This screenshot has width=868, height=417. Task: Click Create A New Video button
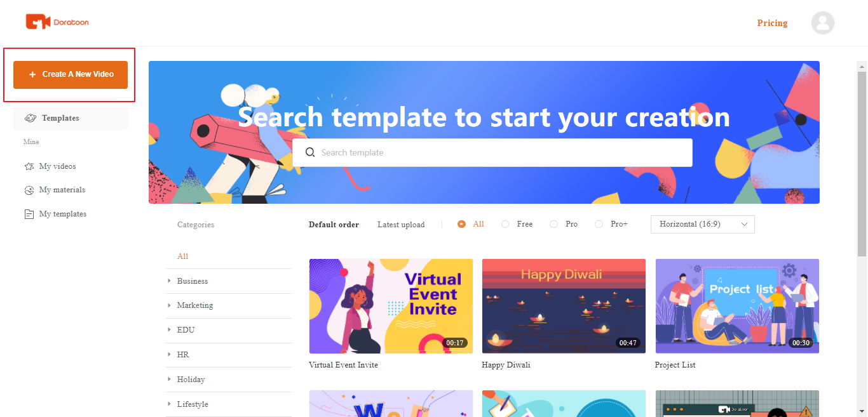71,75
